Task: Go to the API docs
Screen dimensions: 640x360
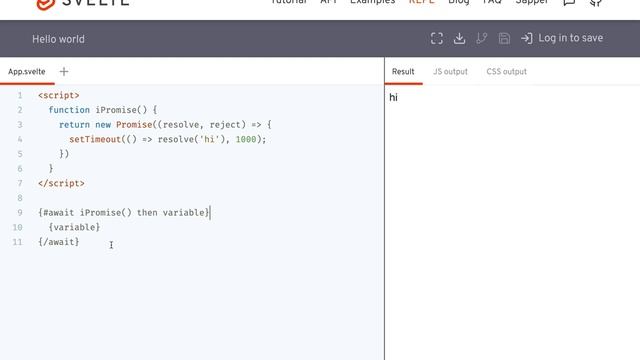Action: [x=329, y=2]
